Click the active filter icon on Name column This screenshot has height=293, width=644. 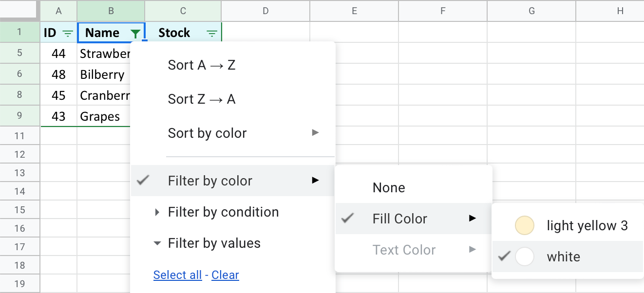point(135,33)
